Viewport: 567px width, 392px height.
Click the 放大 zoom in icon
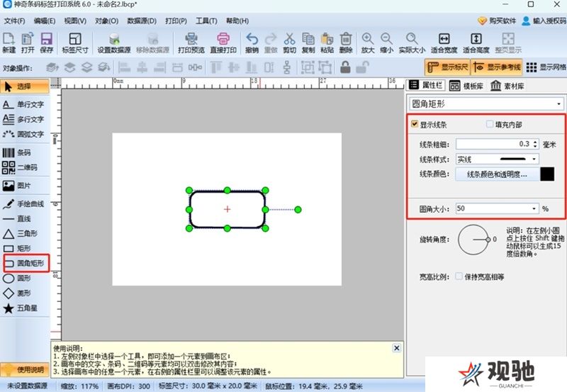pyautogui.click(x=368, y=43)
